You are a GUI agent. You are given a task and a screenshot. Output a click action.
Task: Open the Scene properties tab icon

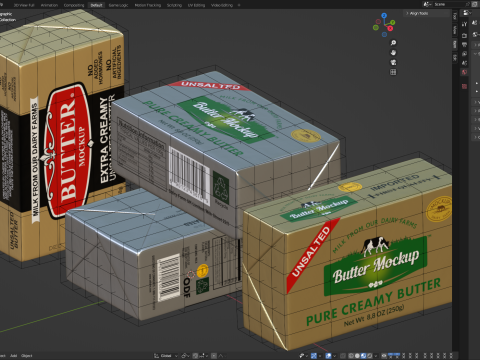[x=464, y=63]
